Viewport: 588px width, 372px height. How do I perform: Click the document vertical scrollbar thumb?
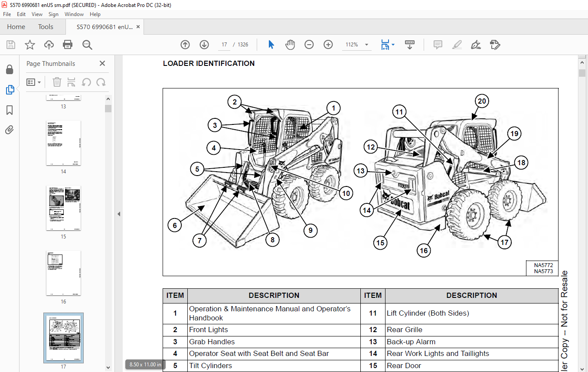point(582,73)
